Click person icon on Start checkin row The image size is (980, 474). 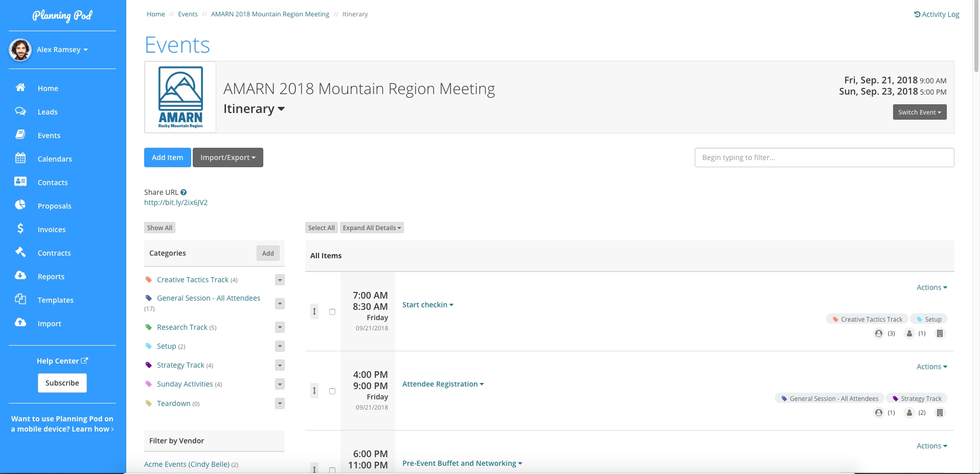909,333
